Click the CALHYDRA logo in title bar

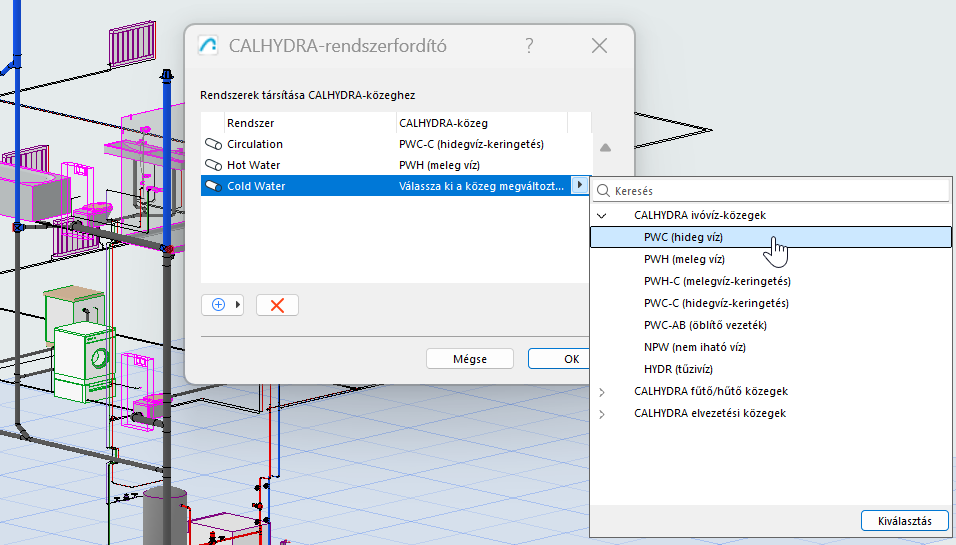click(x=209, y=46)
